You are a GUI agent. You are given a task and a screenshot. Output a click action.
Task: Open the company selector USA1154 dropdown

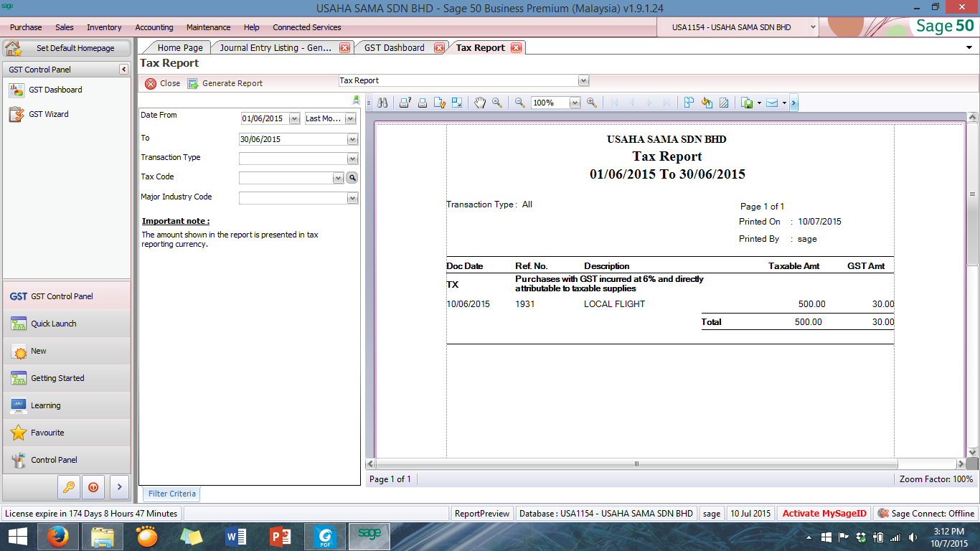(813, 27)
